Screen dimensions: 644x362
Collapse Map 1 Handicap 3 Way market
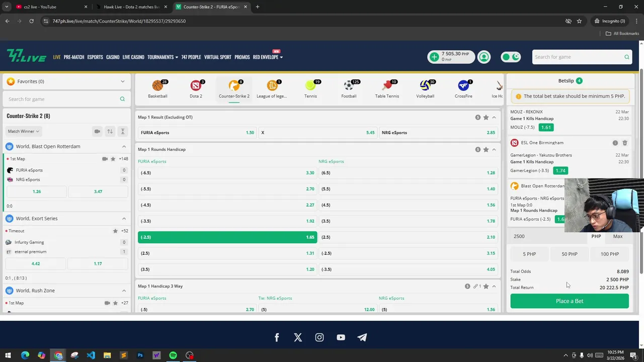pyautogui.click(x=494, y=286)
